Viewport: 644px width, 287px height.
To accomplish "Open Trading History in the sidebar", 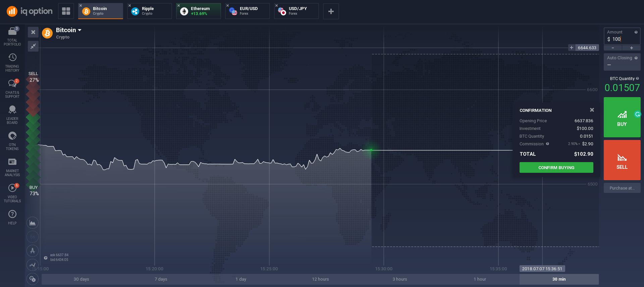I will [12, 63].
